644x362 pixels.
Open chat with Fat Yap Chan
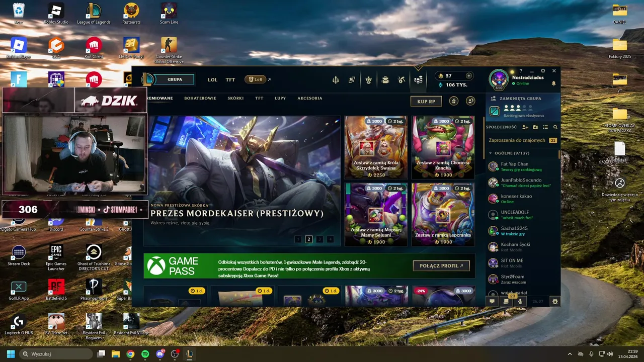523,166
